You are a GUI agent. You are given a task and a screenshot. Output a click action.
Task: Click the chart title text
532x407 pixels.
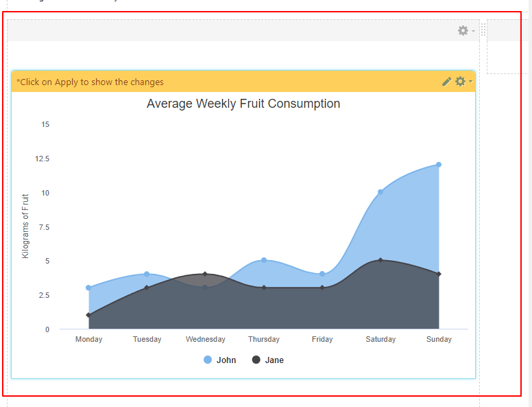point(243,104)
